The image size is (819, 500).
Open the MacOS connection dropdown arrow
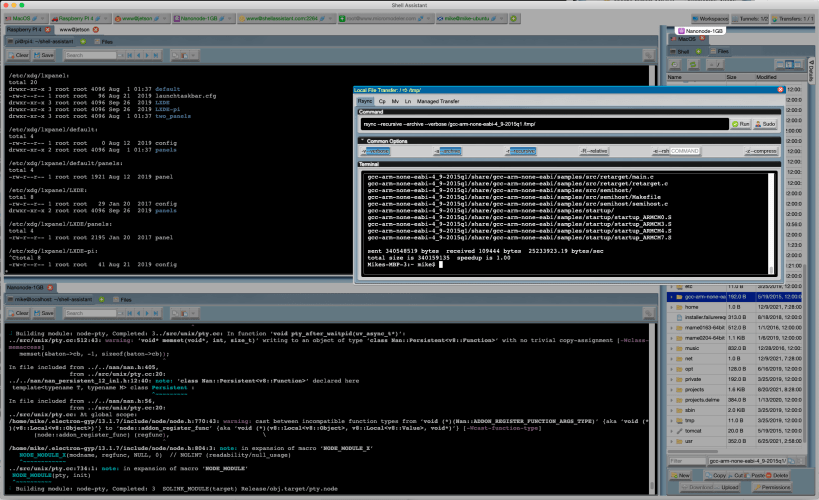tap(42, 19)
